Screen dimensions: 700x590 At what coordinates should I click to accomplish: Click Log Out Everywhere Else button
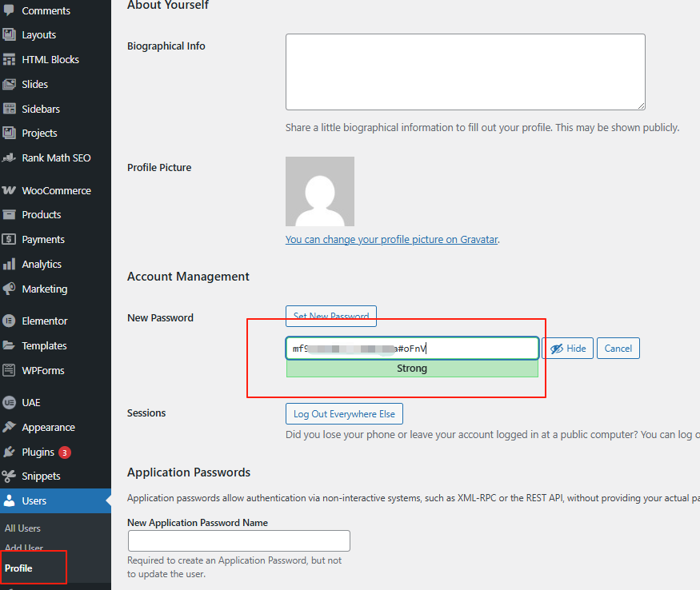344,413
